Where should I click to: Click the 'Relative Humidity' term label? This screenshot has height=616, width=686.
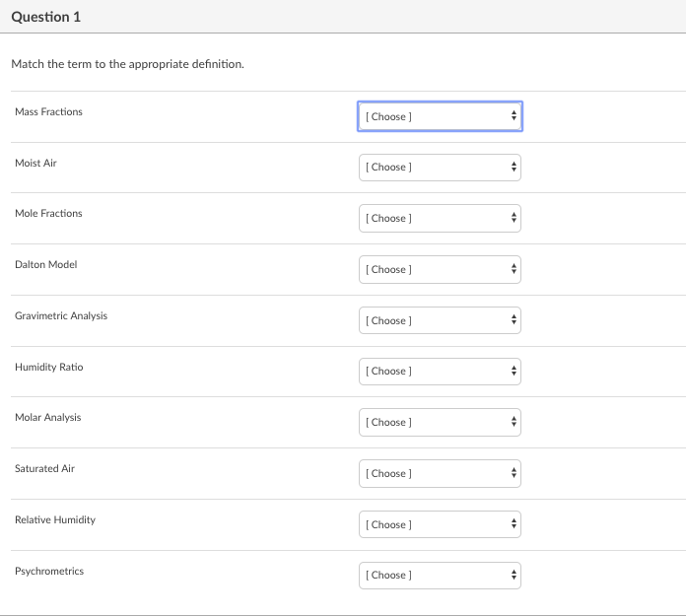[55, 519]
